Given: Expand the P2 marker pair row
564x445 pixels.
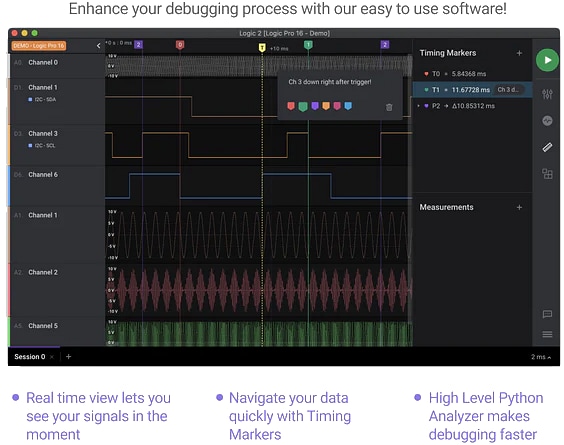Looking at the screenshot, I should 418,106.
